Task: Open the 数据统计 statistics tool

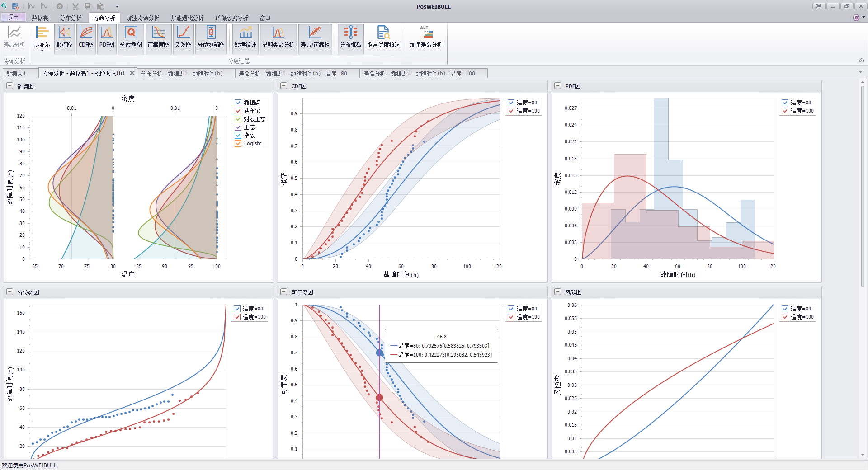Action: [x=245, y=37]
